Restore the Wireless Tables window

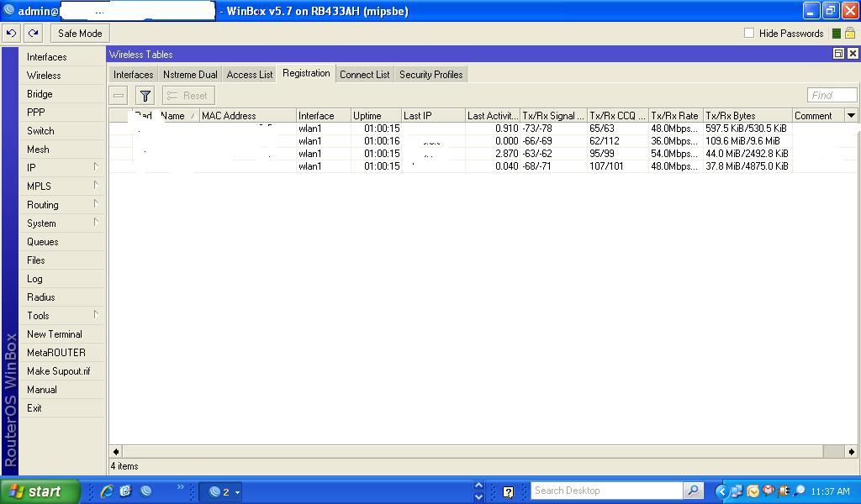pyautogui.click(x=838, y=53)
